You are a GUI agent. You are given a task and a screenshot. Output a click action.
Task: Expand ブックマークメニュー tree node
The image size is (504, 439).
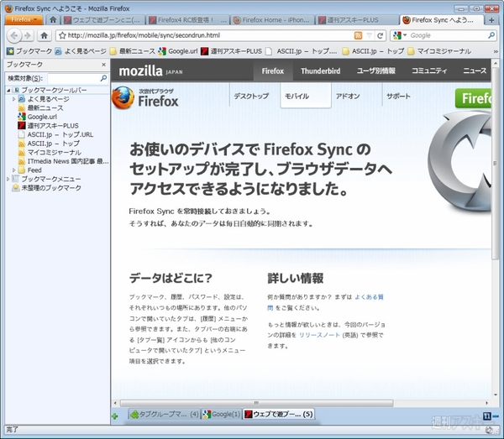pos(8,179)
